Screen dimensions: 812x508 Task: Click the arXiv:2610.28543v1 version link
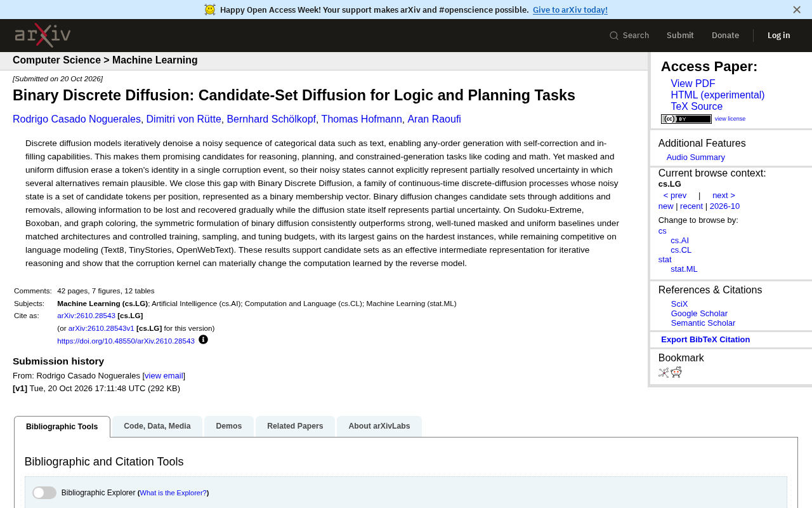[101, 328]
